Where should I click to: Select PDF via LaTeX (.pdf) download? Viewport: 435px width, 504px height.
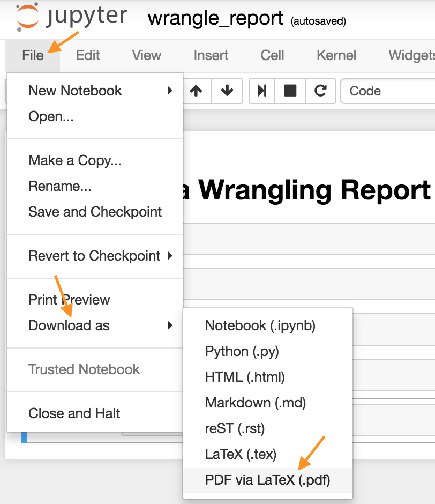pyautogui.click(x=268, y=480)
